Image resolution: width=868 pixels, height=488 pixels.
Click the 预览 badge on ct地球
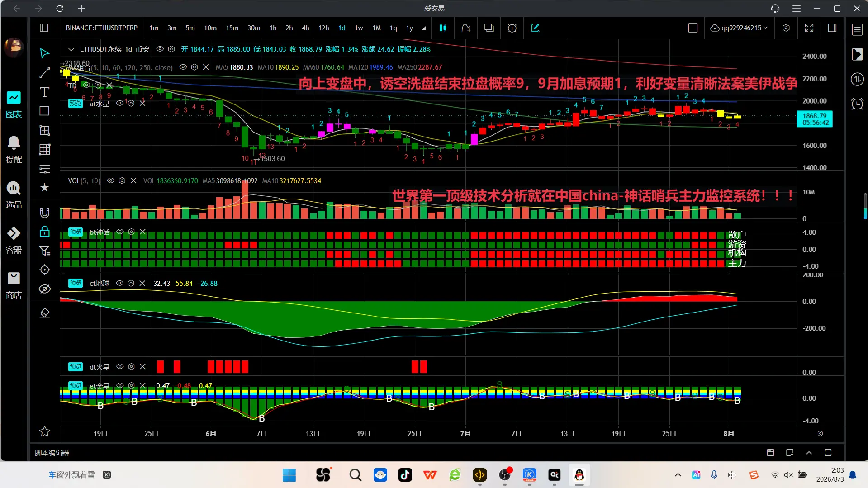pyautogui.click(x=76, y=283)
